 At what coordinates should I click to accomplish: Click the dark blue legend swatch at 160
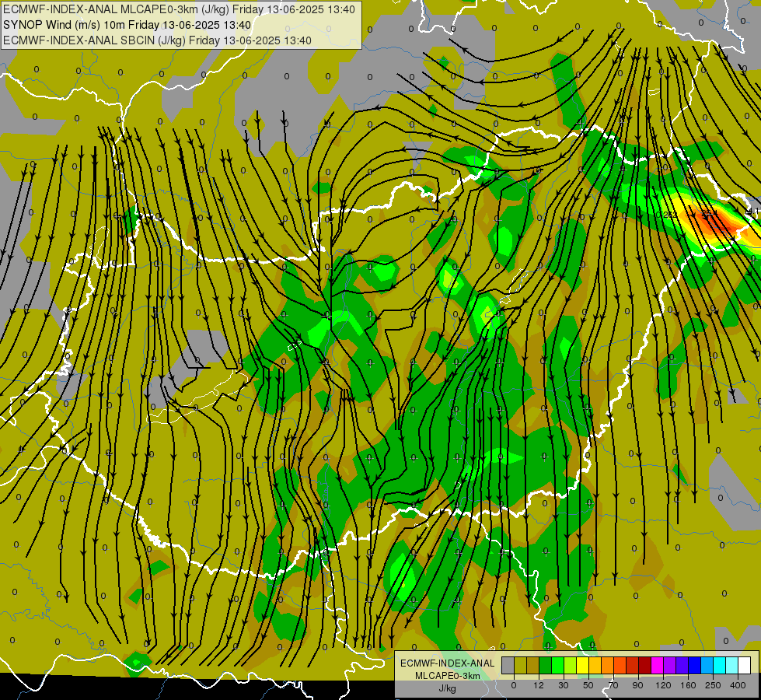coord(695,665)
